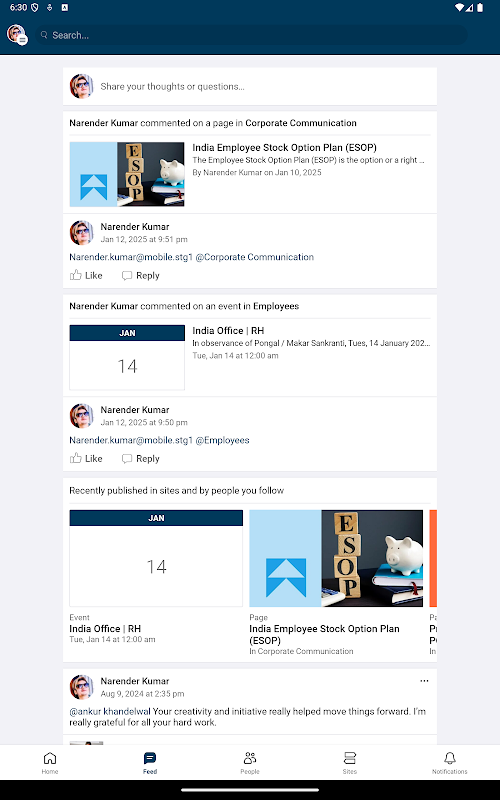Open the @Corporate Communication mention link
Screen dimensions: 500x800
pos(255,257)
